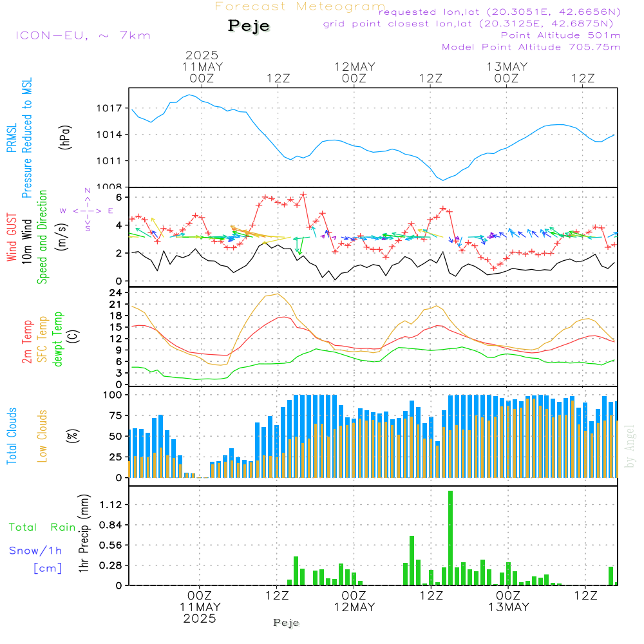Click the bold Peje title at top

tap(249, 26)
